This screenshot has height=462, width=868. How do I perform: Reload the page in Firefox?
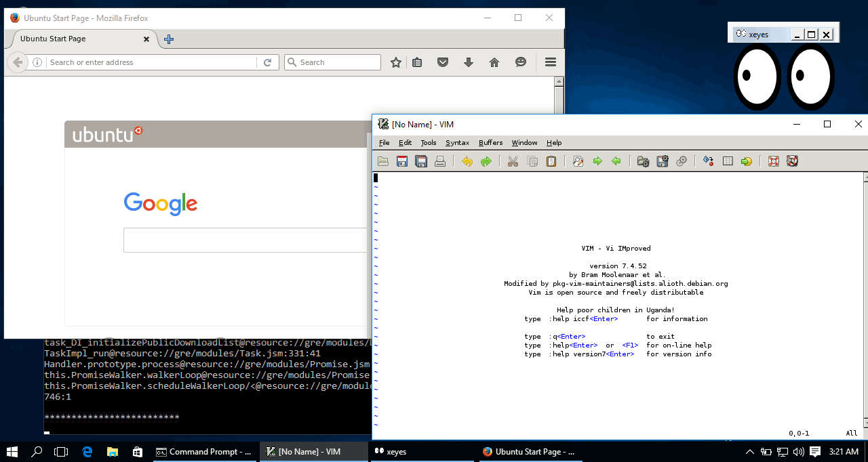pyautogui.click(x=267, y=62)
